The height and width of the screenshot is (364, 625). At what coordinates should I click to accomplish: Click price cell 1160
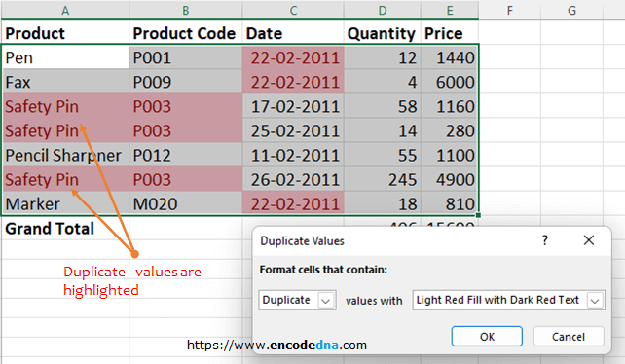pos(450,106)
